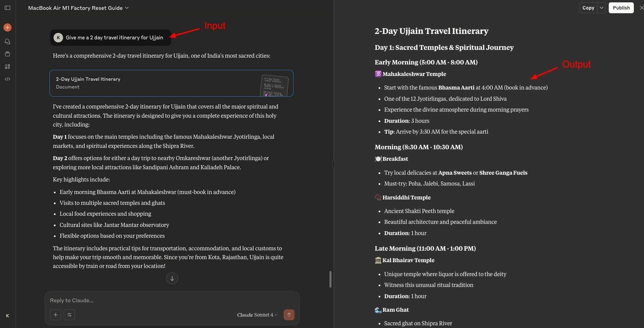Image resolution: width=644 pixels, height=328 pixels.
Task: Open the artifacts grid icon in sidebar
Action: point(7,66)
